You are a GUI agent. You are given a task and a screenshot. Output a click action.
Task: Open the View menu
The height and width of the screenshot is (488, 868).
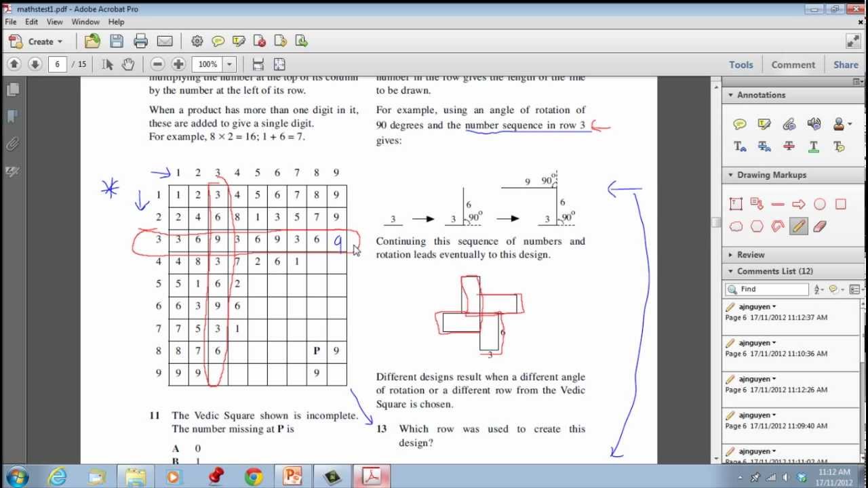coord(54,22)
